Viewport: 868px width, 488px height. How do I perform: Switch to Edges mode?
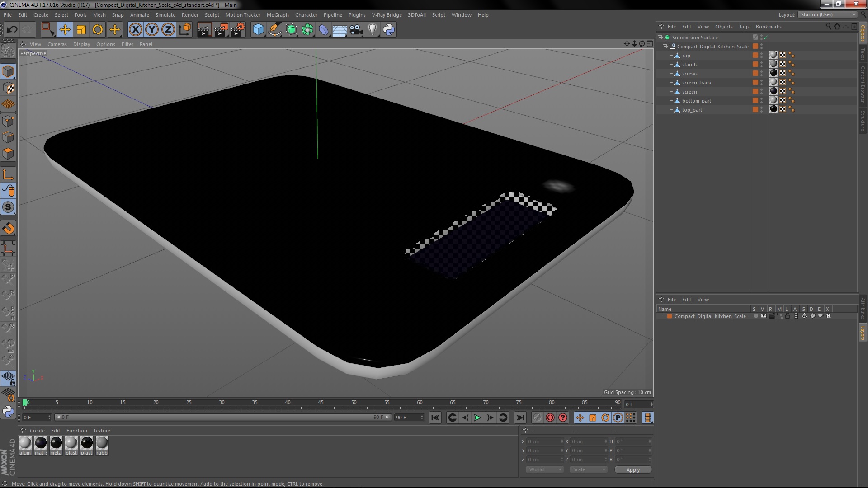point(8,137)
